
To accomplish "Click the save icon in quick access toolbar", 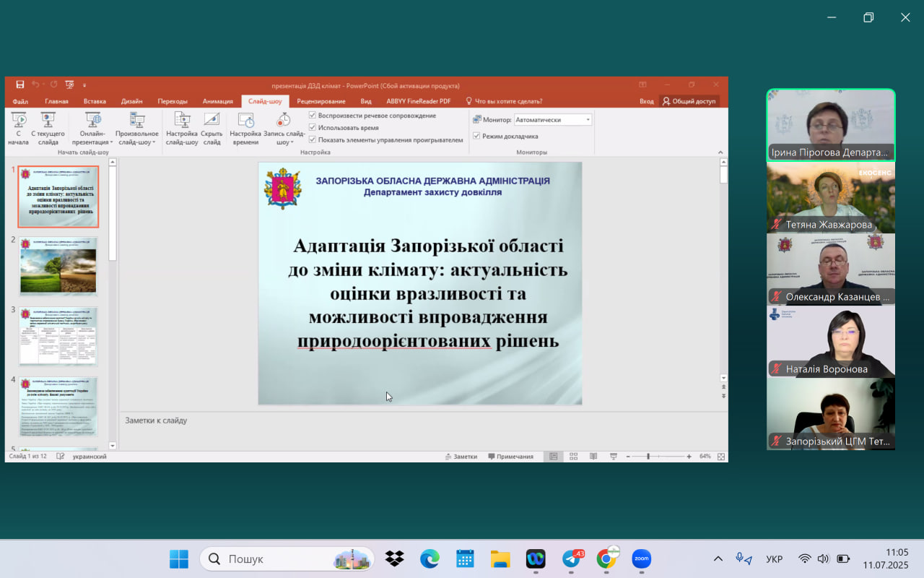I will (x=20, y=85).
